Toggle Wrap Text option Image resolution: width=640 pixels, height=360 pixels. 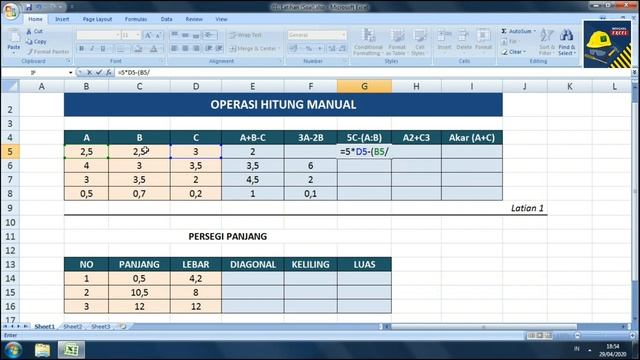(245, 35)
